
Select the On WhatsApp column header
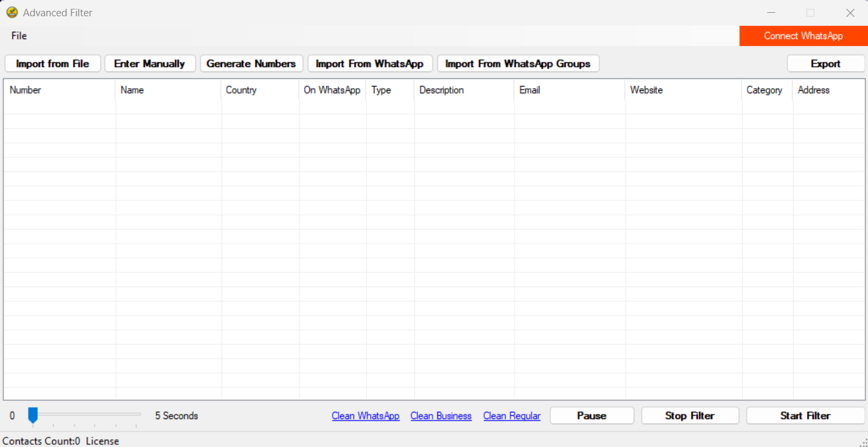332,90
